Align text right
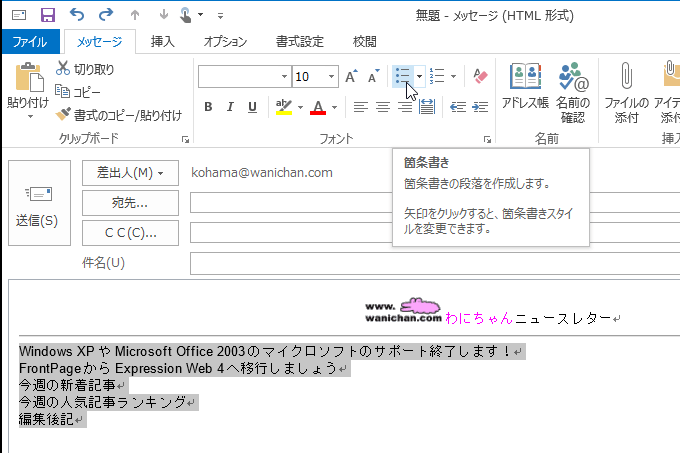 coord(405,107)
